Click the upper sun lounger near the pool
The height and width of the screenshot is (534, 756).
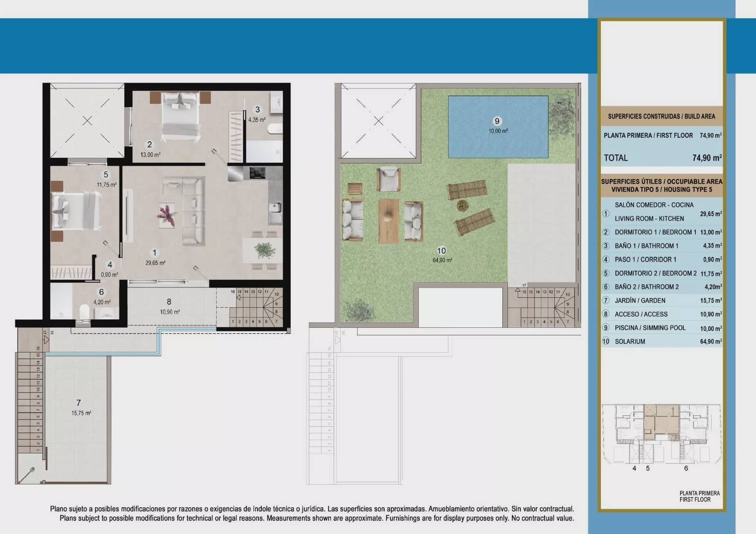click(467, 191)
